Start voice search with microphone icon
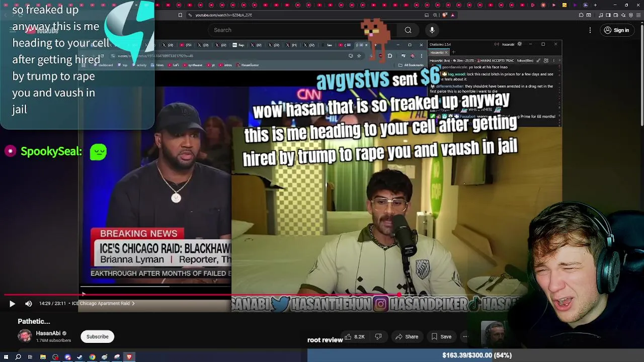 (432, 30)
